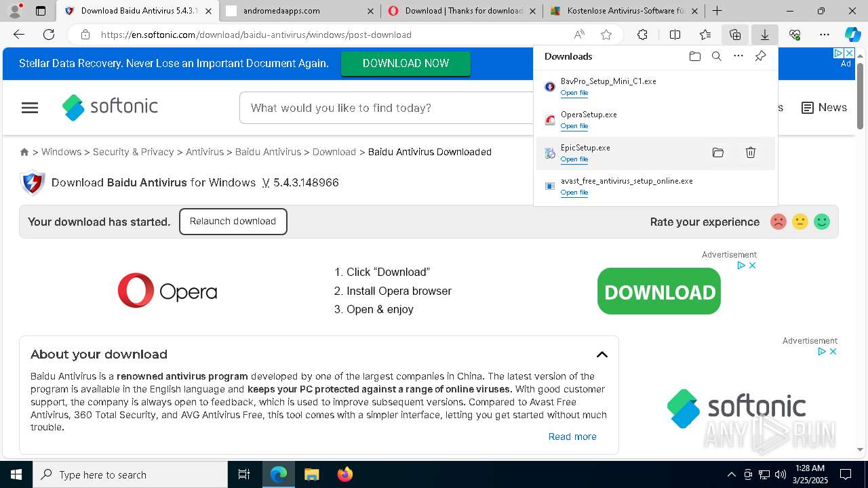The image size is (868, 488).
Task: Click the Relaunch download button
Action: coord(233,222)
